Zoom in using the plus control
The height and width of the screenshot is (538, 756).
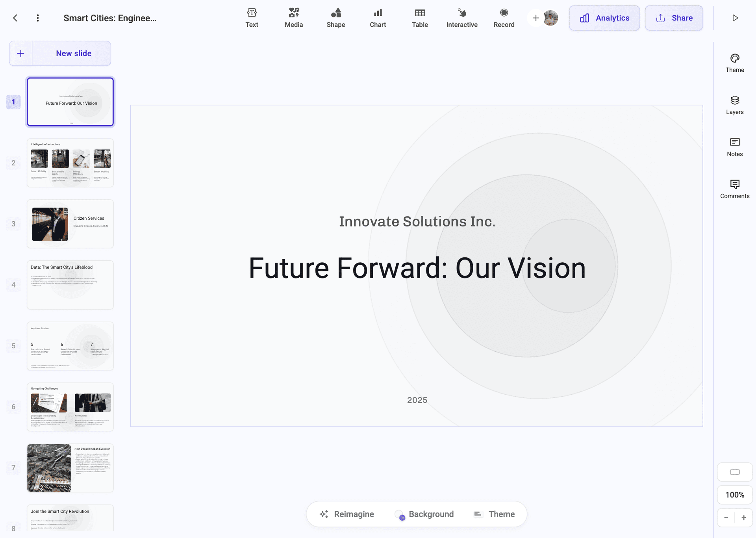pos(744,518)
